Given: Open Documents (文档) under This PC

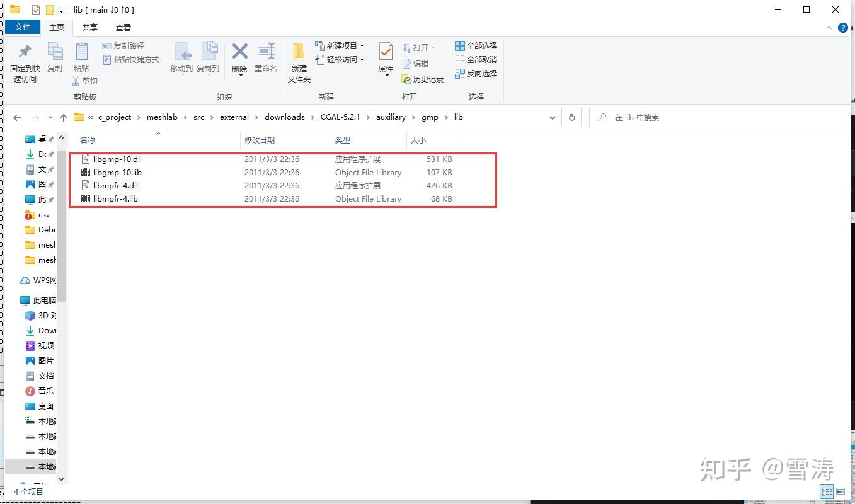Looking at the screenshot, I should (40, 376).
